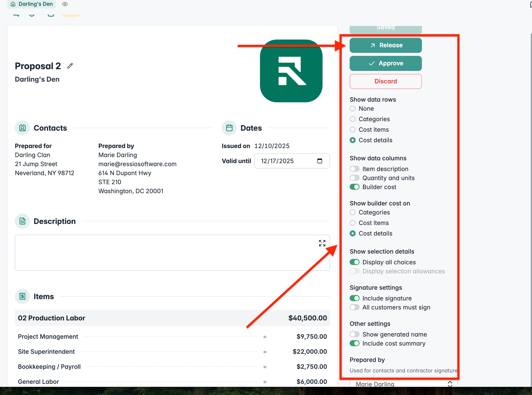Turn off the Builder cost toggle
This screenshot has height=395, width=532.
[354, 187]
